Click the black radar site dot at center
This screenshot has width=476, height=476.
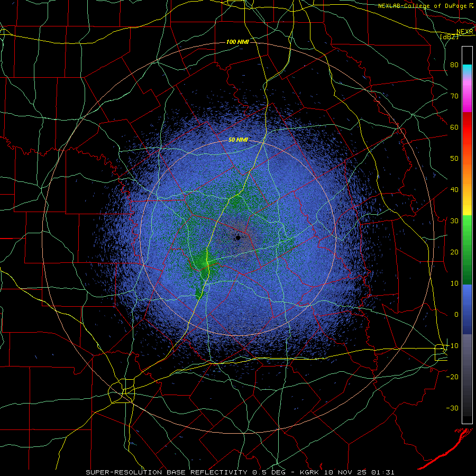[x=238, y=237]
